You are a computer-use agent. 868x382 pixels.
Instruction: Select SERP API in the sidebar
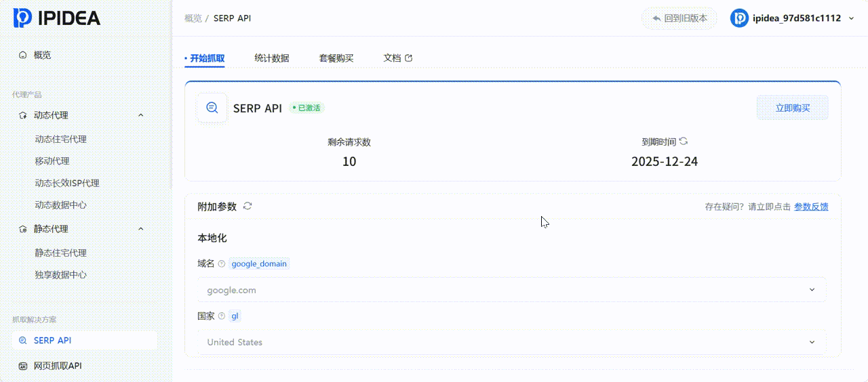pyautogui.click(x=85, y=341)
